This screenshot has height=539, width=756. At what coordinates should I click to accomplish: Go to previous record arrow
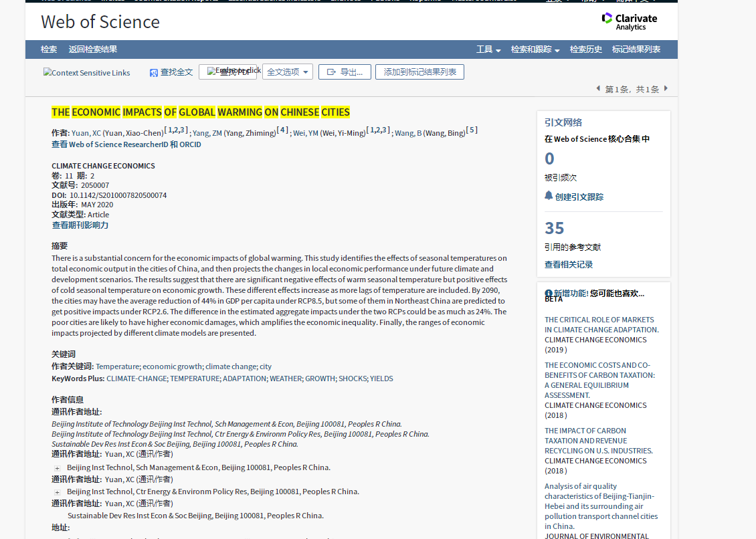click(598, 88)
